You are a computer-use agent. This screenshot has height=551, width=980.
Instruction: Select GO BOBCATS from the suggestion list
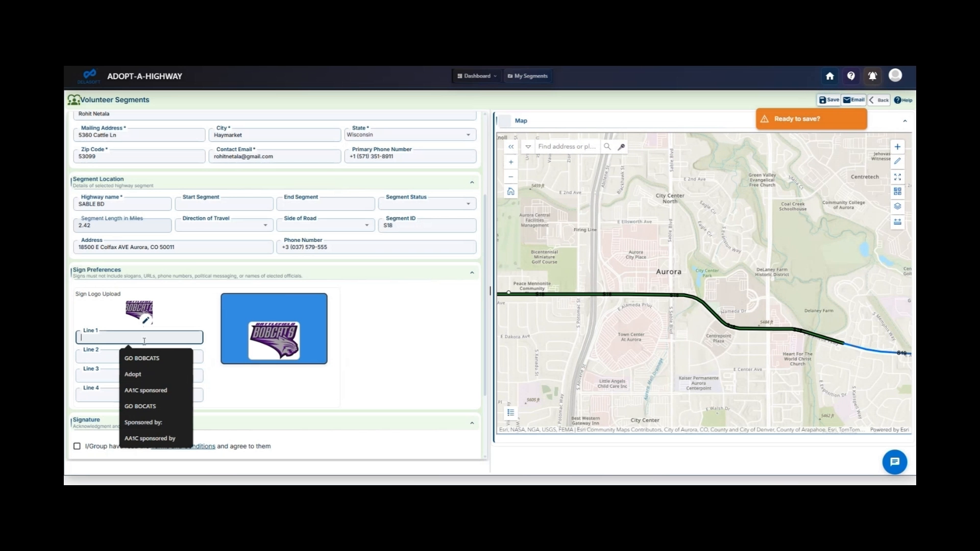click(x=141, y=358)
